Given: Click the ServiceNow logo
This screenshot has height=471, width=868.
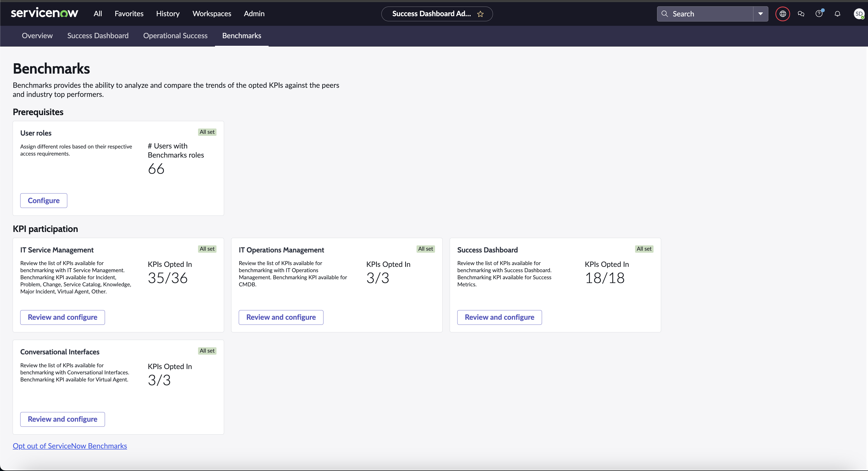Looking at the screenshot, I should (45, 13).
